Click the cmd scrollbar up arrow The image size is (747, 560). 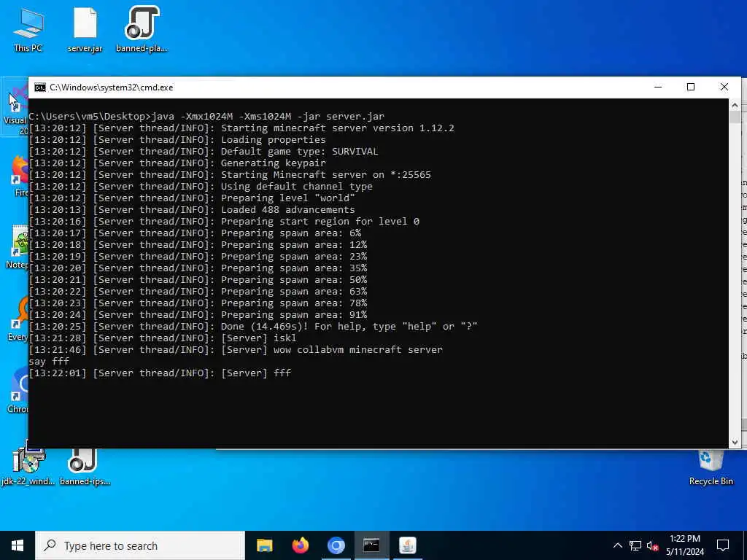coord(735,105)
